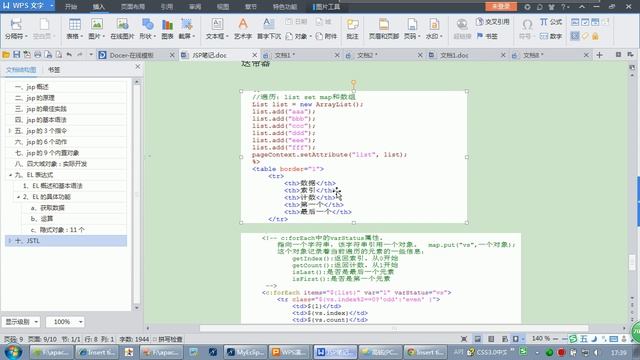Jump to 七、jsp的9个内置对象 in outline
This screenshot has height=360, width=640.
pyautogui.click(x=47, y=153)
